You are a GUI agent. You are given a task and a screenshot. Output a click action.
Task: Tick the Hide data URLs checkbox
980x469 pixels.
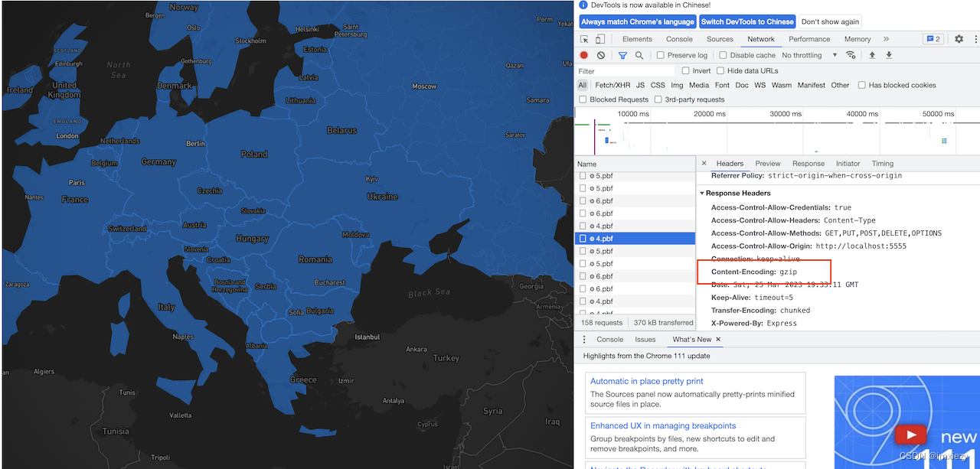tap(720, 70)
